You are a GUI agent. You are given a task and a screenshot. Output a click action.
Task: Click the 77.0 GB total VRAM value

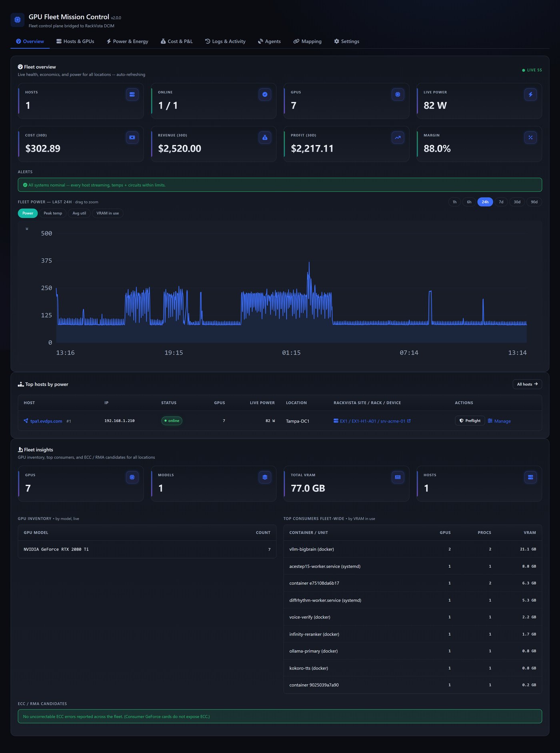coord(308,488)
